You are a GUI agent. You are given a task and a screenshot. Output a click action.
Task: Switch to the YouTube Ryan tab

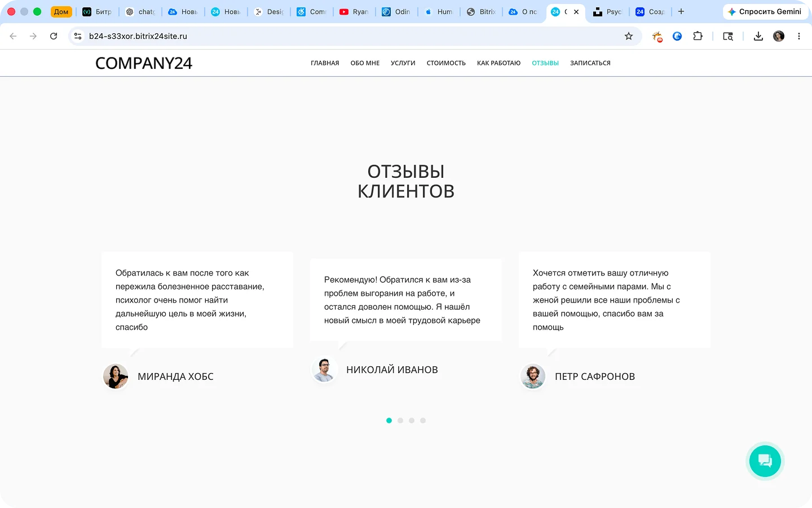coord(354,11)
